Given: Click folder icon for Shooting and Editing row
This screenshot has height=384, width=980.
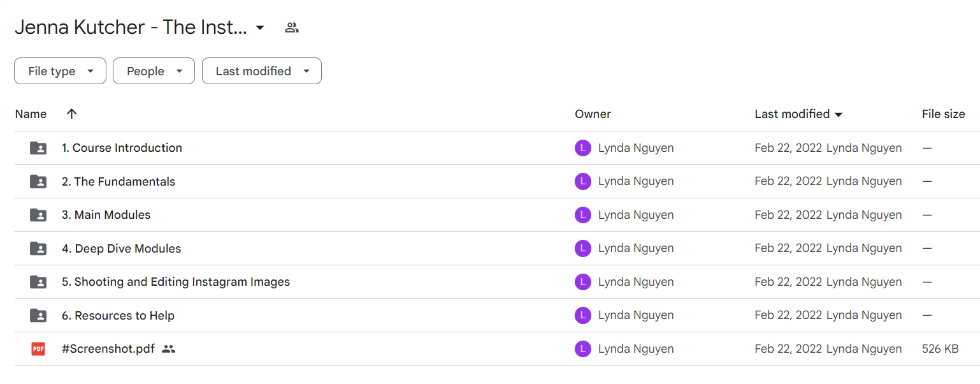Looking at the screenshot, I should coord(38,282).
